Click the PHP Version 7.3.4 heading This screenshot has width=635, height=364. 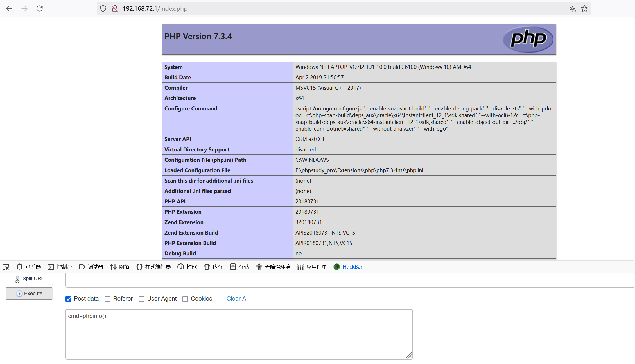pos(198,36)
